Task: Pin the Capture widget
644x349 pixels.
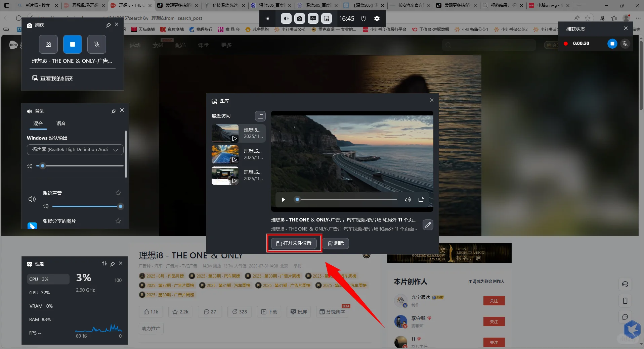Action: [108, 25]
